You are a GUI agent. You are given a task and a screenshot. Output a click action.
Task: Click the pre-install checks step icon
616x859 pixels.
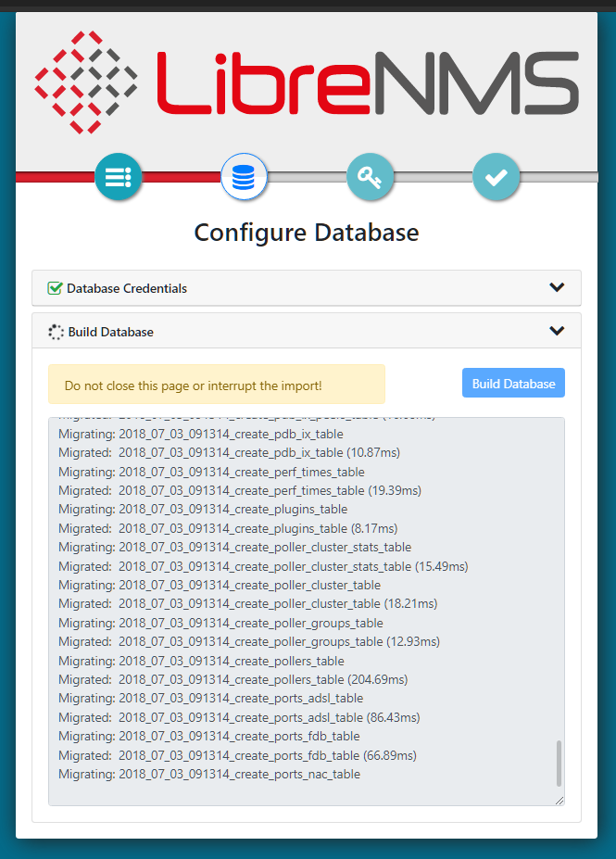pos(119,177)
